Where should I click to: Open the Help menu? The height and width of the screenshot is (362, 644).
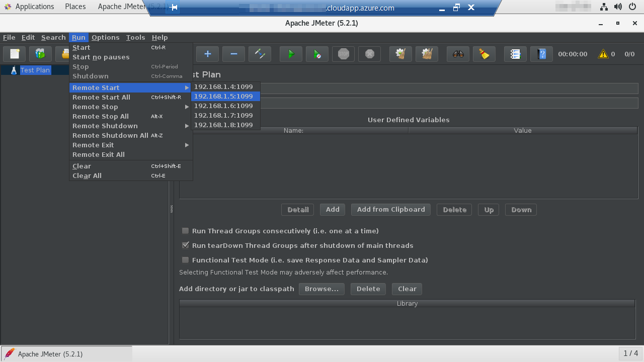160,37
